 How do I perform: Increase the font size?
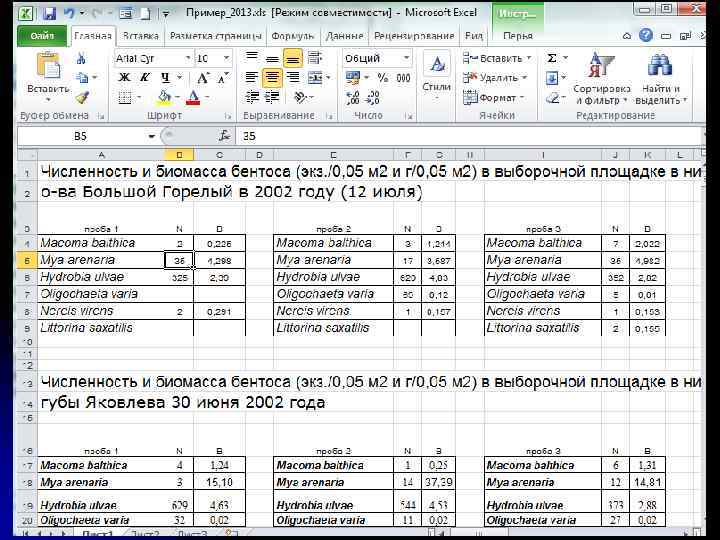coord(202,78)
